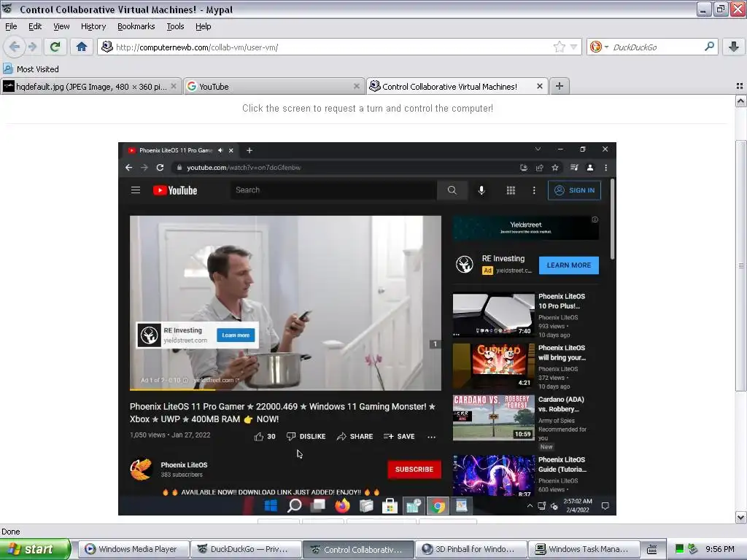Open the Edit menu
The width and height of the screenshot is (747, 560).
point(35,26)
